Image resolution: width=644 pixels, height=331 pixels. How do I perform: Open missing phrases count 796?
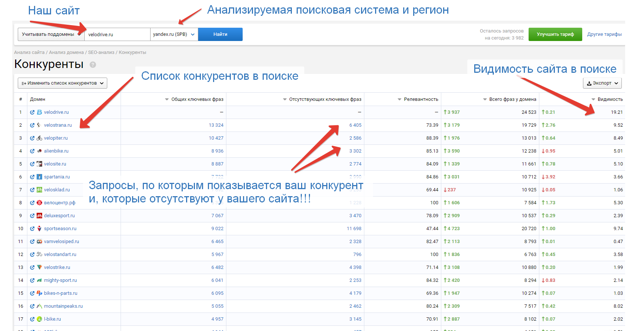click(357, 255)
